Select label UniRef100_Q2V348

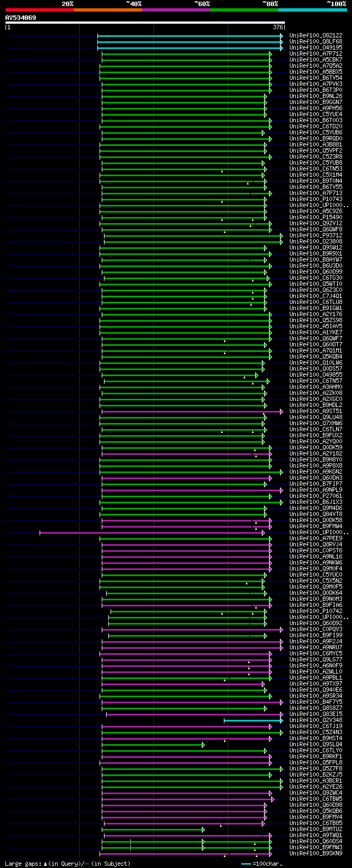click(316, 720)
